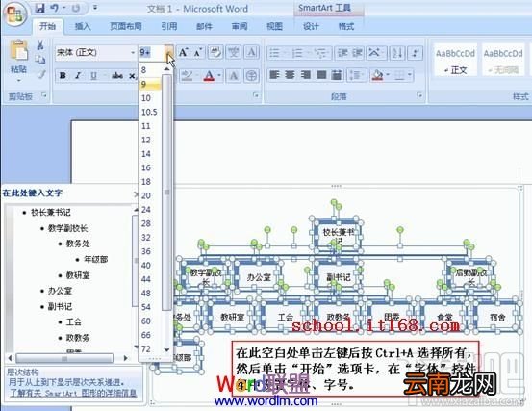Click the Paste clipboard icon

coord(18,51)
